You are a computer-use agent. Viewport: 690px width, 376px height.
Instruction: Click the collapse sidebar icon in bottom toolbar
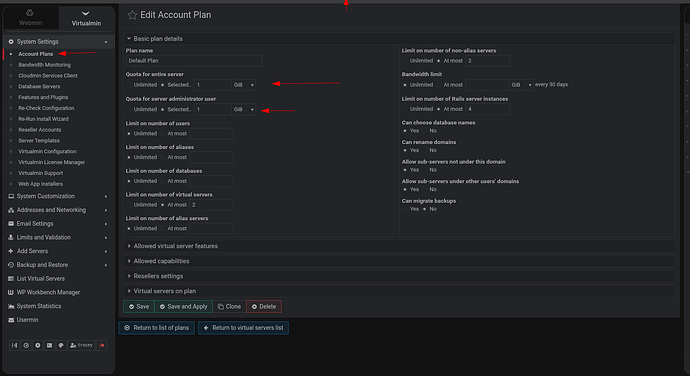coord(15,345)
